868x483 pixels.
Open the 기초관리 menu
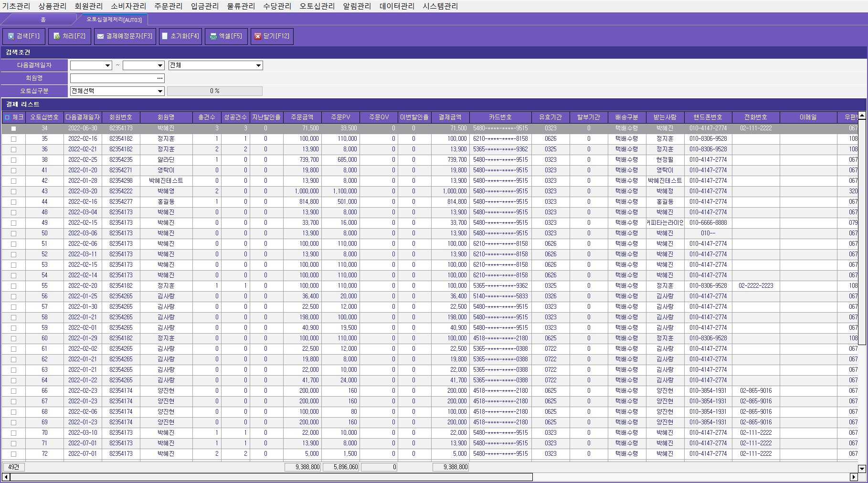point(16,6)
